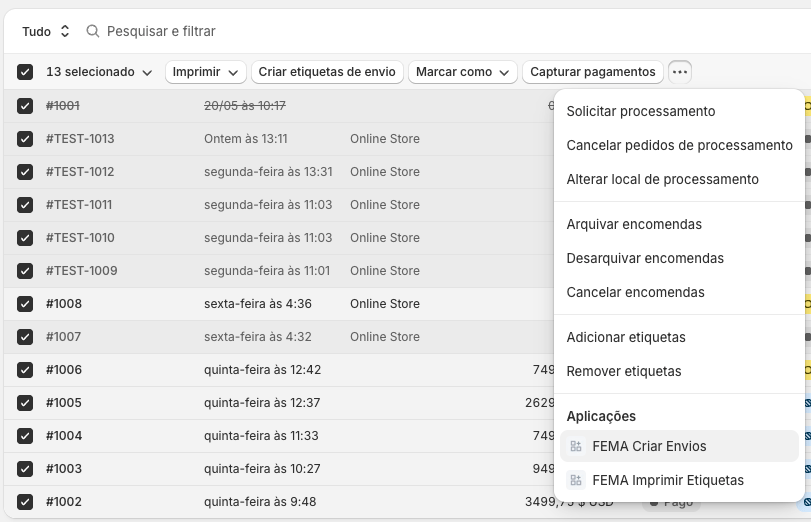
Task: Run FEMA Imprimir Etiquetas application
Action: pyautogui.click(x=679, y=481)
